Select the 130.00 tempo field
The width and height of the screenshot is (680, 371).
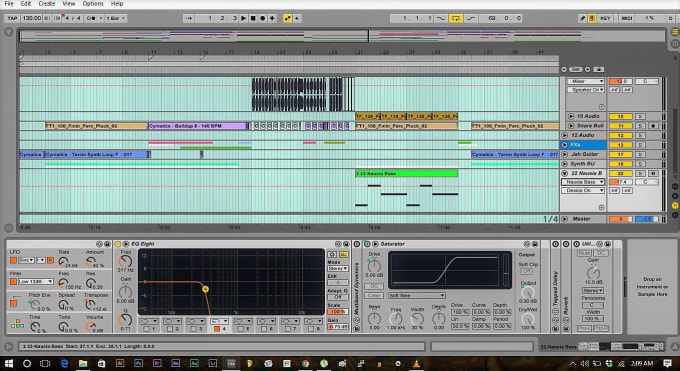click(32, 18)
